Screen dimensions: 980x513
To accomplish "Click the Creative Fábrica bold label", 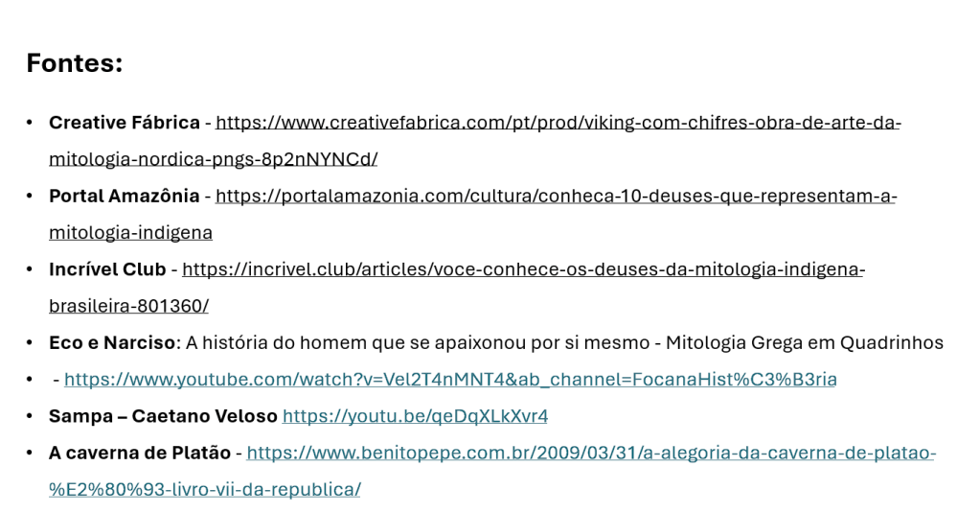I will (125, 123).
